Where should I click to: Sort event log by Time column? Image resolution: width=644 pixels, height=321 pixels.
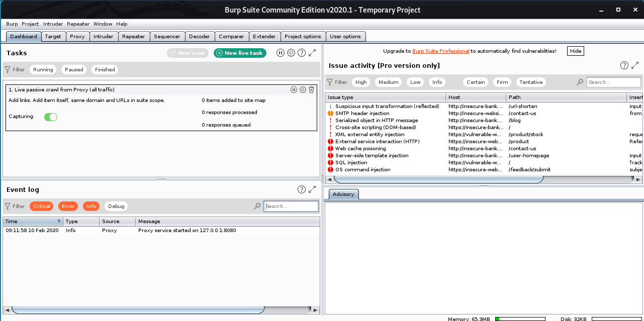[33, 221]
